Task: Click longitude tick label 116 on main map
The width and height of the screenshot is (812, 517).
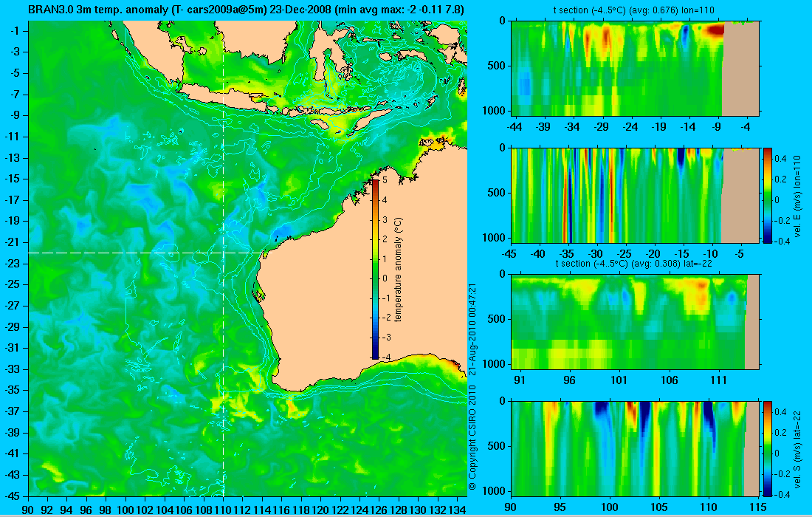Action: click(281, 510)
